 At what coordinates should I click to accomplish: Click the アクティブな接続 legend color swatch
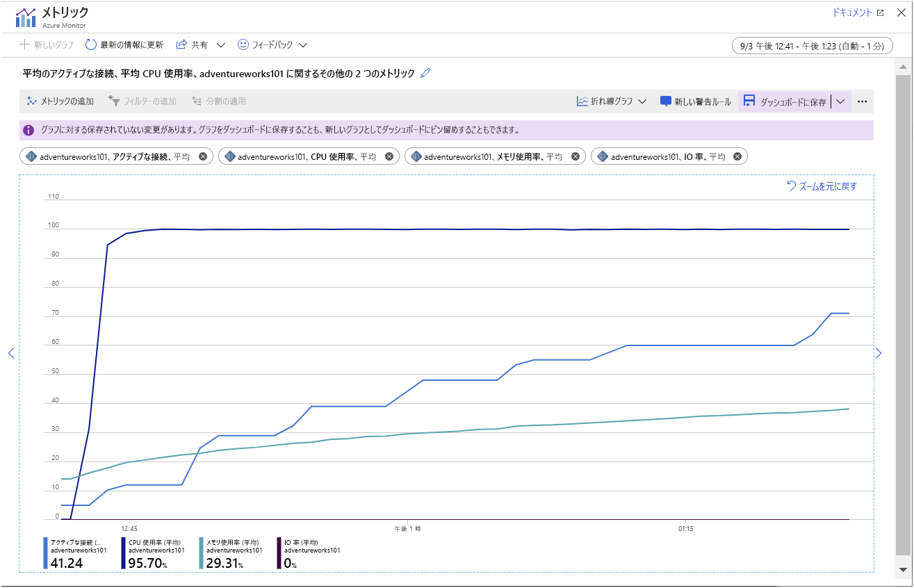point(46,553)
